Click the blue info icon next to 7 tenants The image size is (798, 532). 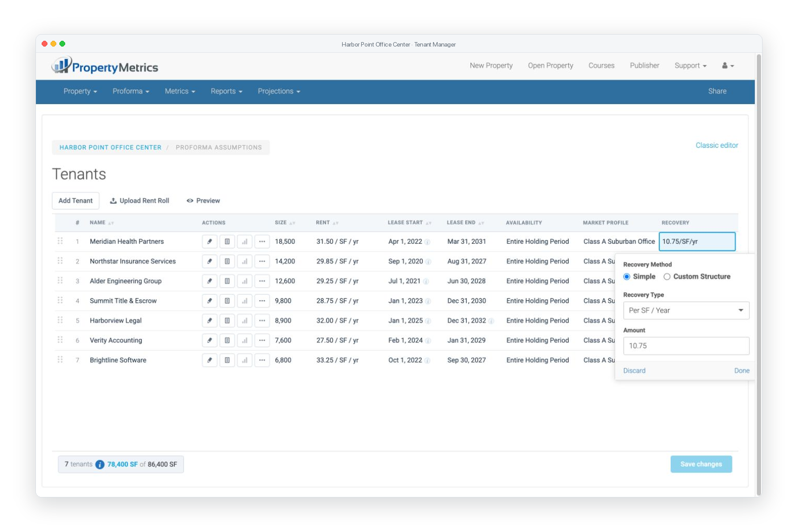100,465
